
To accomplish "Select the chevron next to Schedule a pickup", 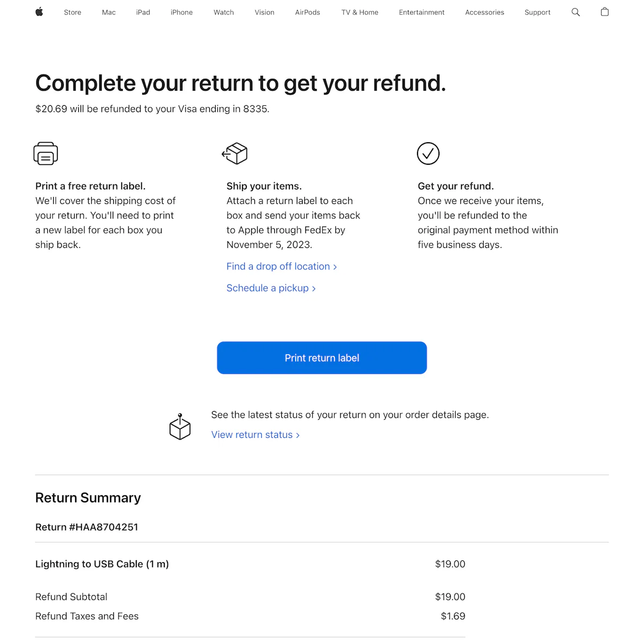I will point(314,288).
